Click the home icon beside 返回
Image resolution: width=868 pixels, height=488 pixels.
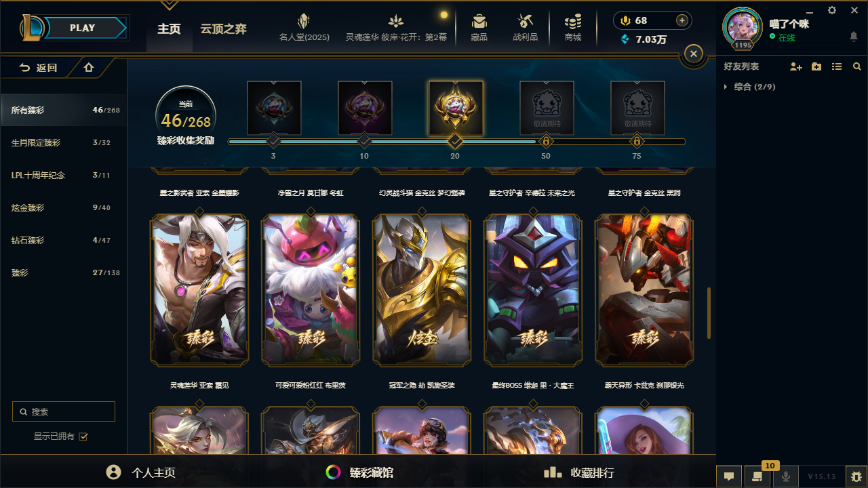click(89, 67)
